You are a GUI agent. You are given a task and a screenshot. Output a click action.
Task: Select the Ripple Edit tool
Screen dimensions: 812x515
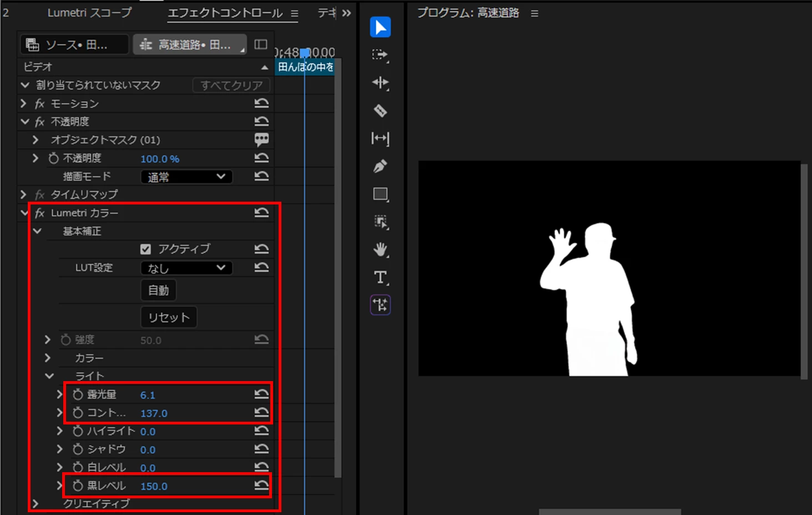pos(380,83)
